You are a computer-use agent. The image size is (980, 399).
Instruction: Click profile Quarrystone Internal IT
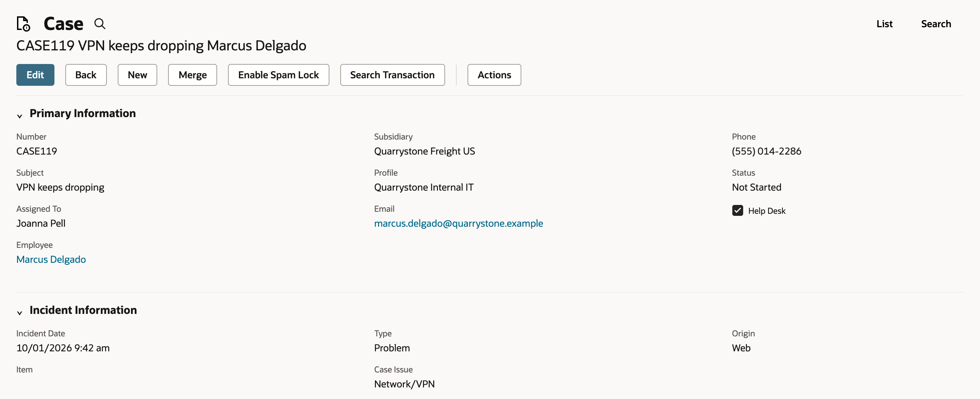[x=424, y=187]
